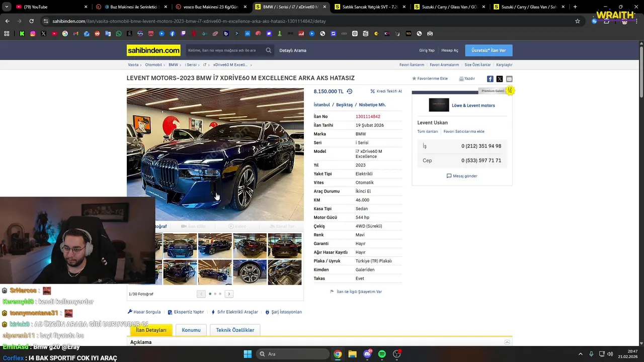This screenshot has height=362, width=644.
Task: Open Şarj İstasyonları link
Action: [x=283, y=312]
